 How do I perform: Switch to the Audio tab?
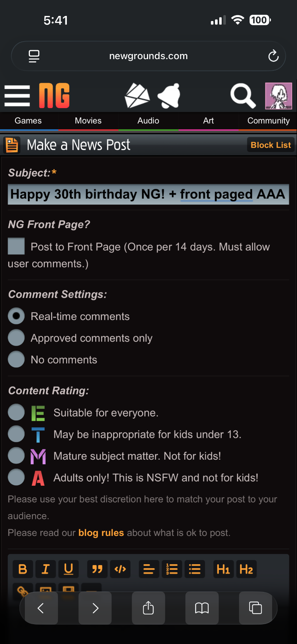148,121
